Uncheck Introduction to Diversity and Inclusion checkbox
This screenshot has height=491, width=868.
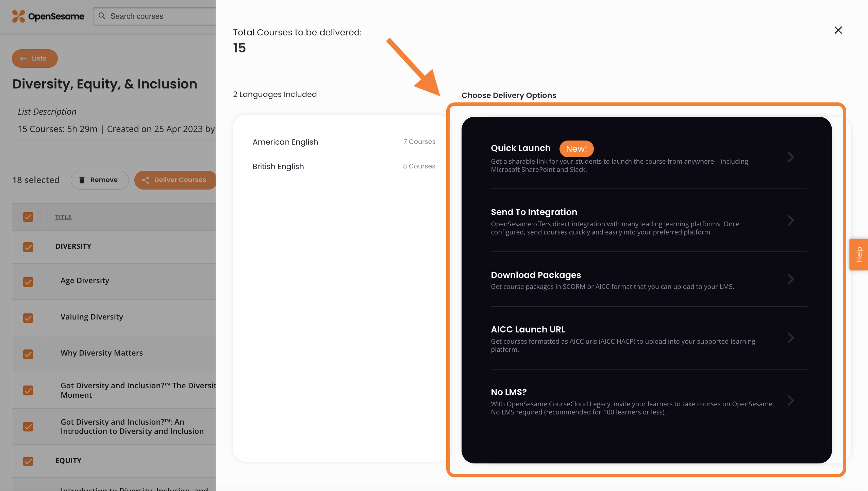tap(28, 427)
